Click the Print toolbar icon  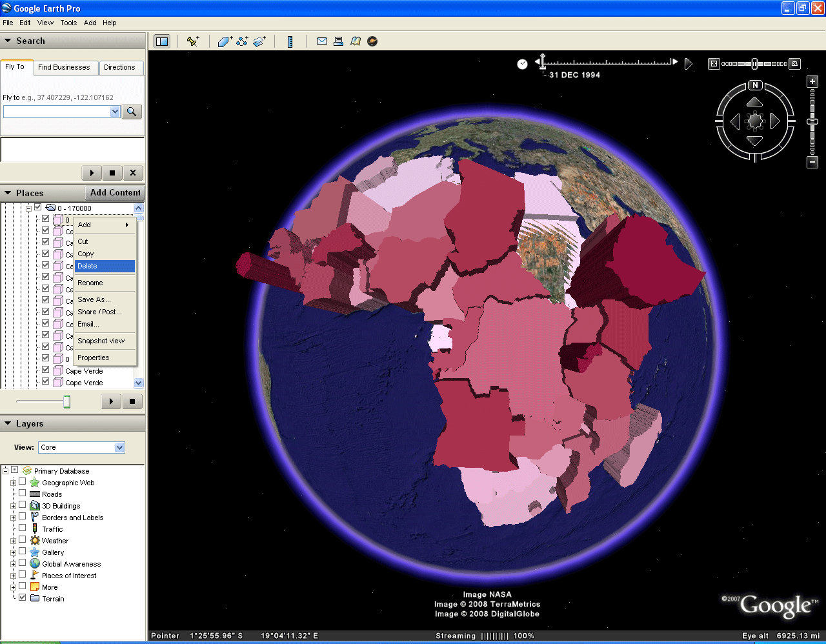click(x=338, y=41)
